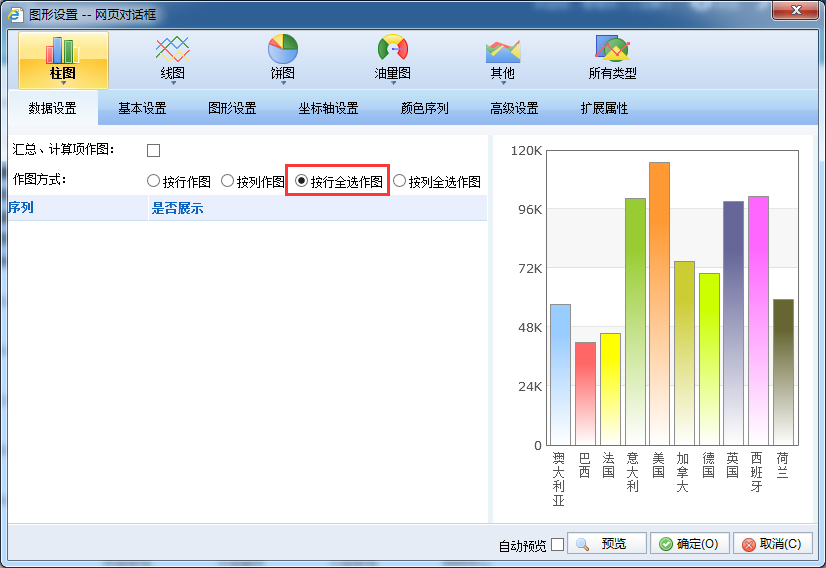This screenshot has height=568, width=826.
Task: Select the 饼图 pie chart icon
Action: pos(283,49)
